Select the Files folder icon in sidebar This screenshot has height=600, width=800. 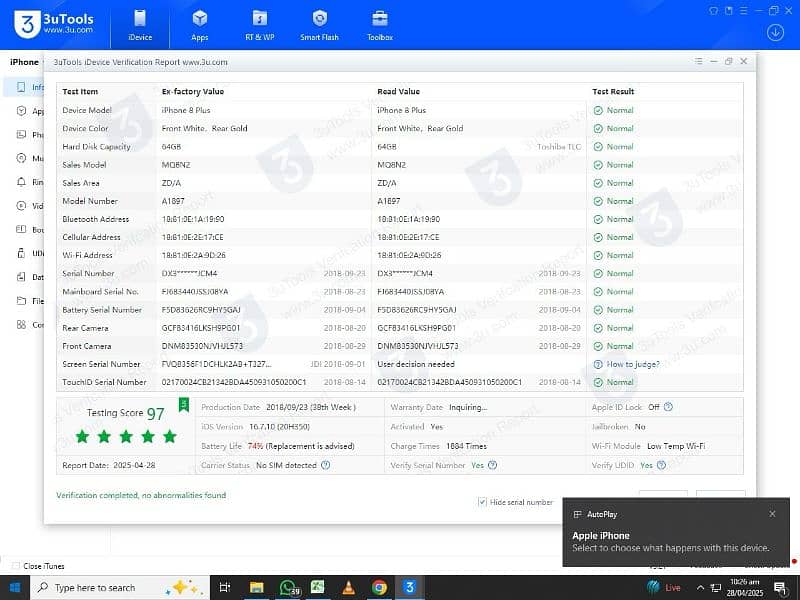point(21,301)
